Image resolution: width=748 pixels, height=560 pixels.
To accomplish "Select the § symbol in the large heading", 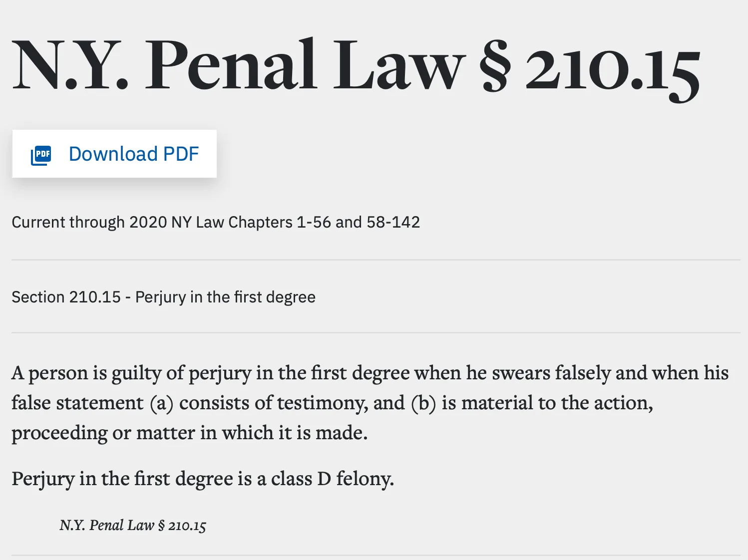I will click(495, 67).
